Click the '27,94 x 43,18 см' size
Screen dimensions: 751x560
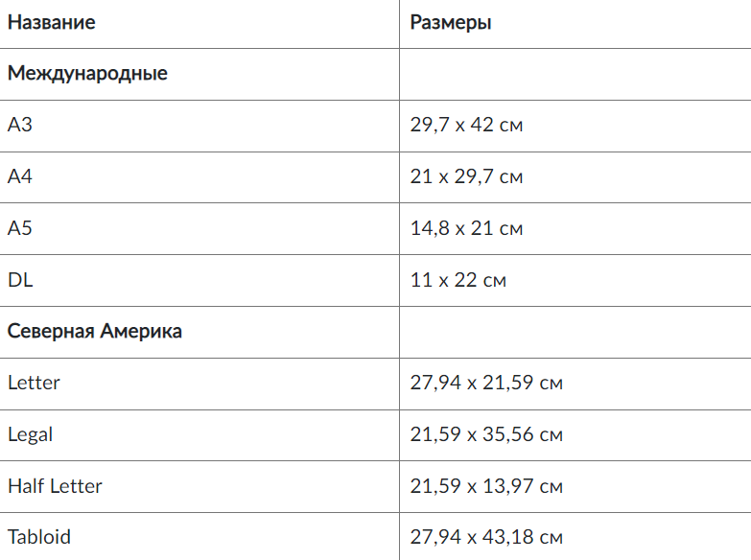coord(485,537)
